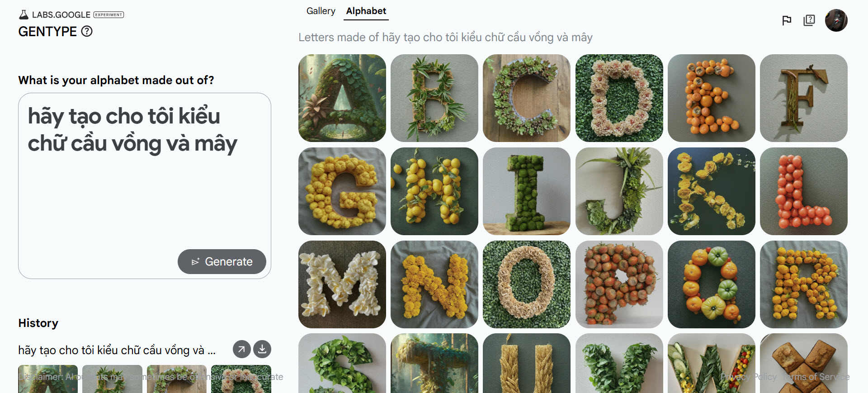
Task: Open the letter A forest thumbnail
Action: click(x=342, y=98)
